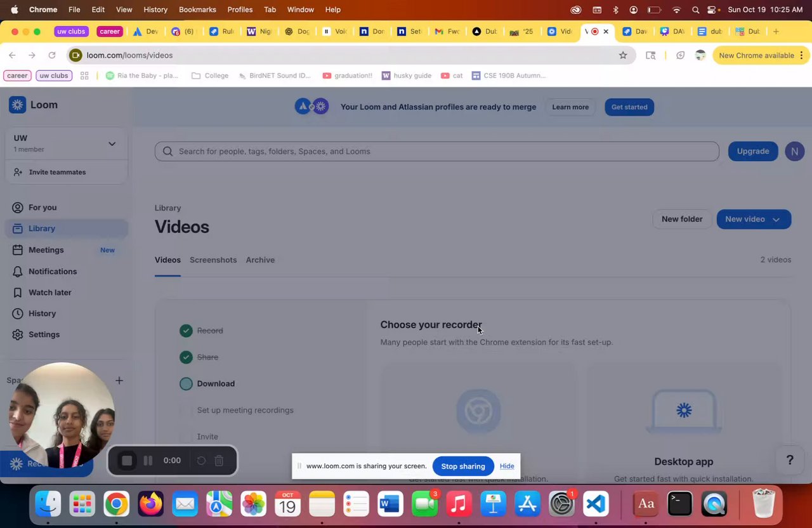Open the N profile avatar menu

795,151
